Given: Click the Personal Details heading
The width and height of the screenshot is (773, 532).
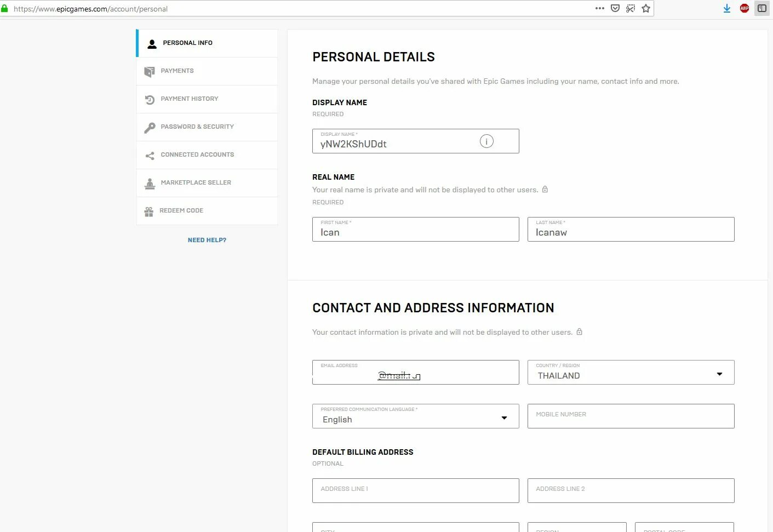Looking at the screenshot, I should 374,57.
